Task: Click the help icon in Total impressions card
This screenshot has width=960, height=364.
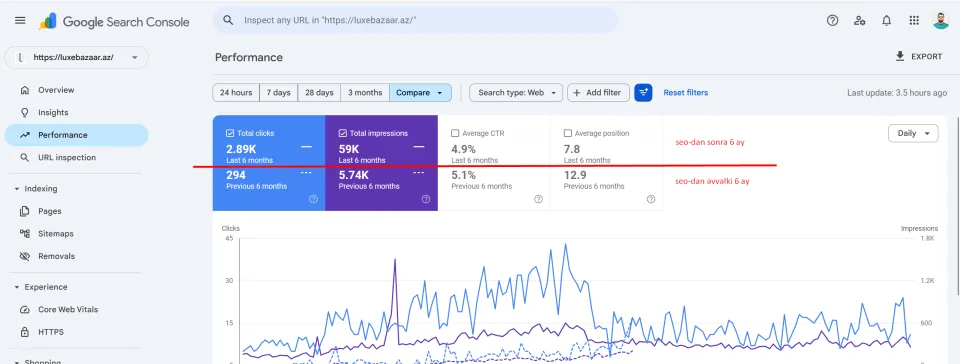Action: click(x=426, y=199)
